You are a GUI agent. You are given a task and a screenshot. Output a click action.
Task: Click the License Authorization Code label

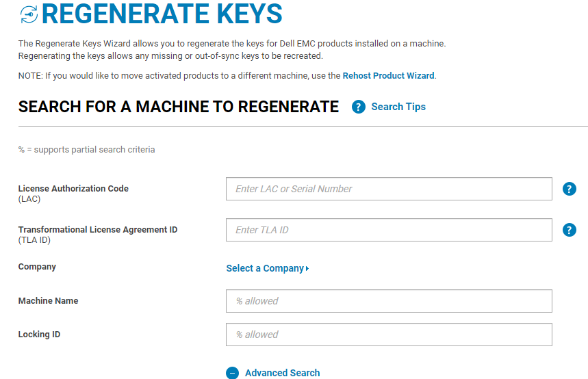73,189
